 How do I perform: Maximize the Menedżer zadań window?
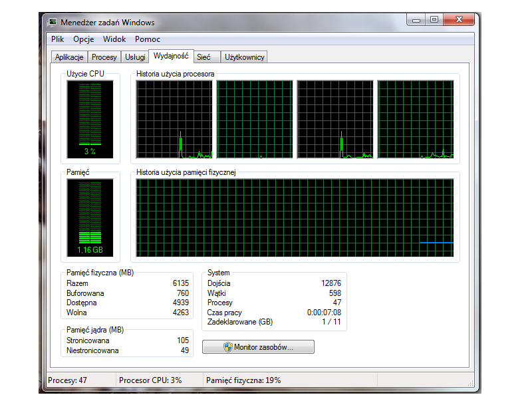tap(434, 20)
